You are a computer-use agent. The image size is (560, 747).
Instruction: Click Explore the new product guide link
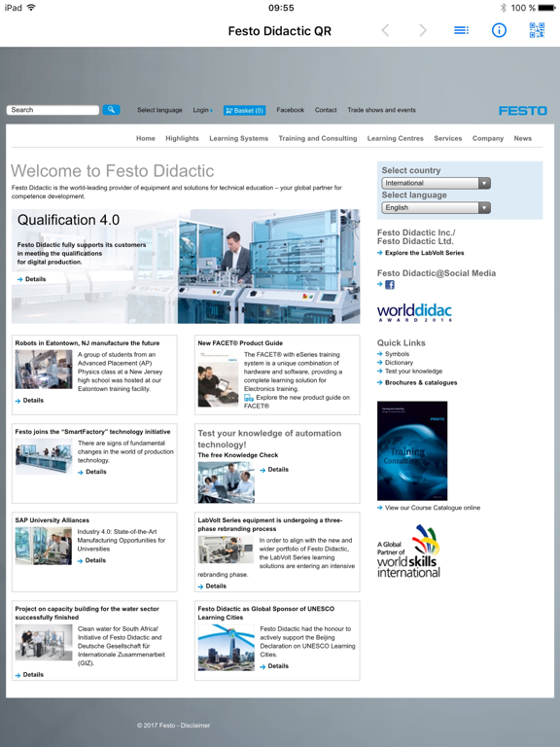tap(297, 402)
